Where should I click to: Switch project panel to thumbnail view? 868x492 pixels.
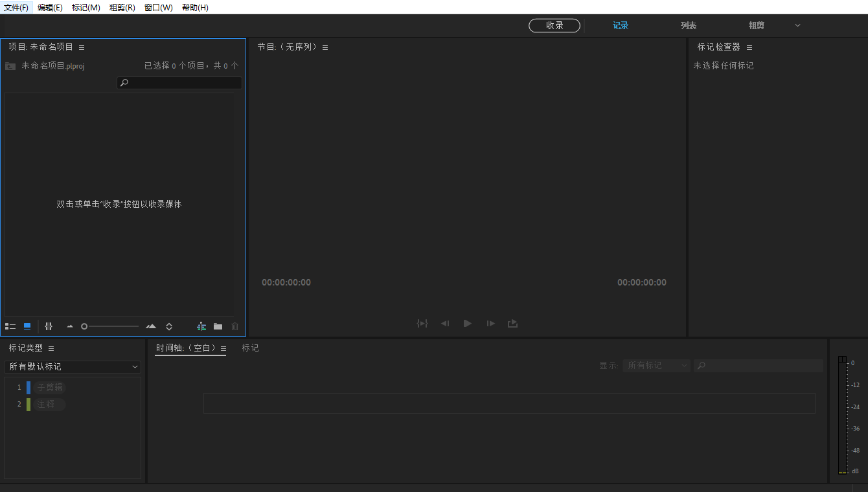pyautogui.click(x=27, y=326)
